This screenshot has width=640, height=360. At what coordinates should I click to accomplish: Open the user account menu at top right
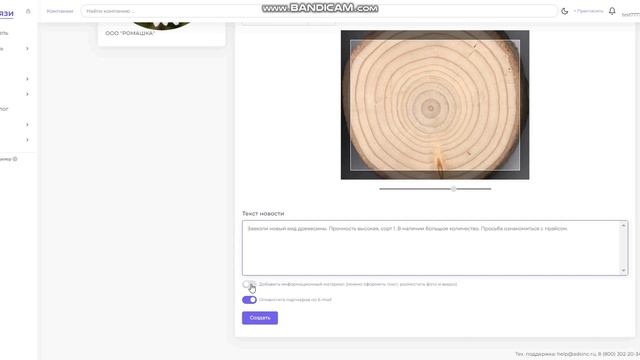[x=631, y=15]
